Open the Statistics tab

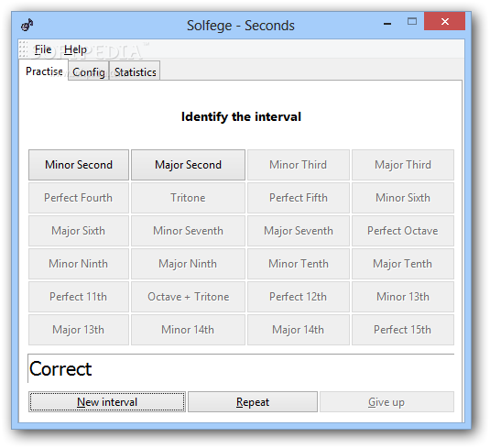[x=135, y=71]
